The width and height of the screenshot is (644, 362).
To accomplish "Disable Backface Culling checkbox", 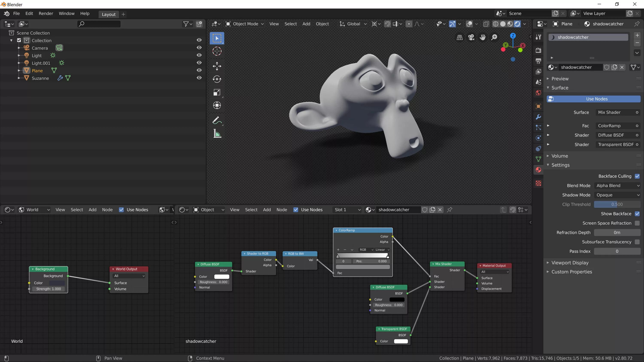I will click(637, 176).
